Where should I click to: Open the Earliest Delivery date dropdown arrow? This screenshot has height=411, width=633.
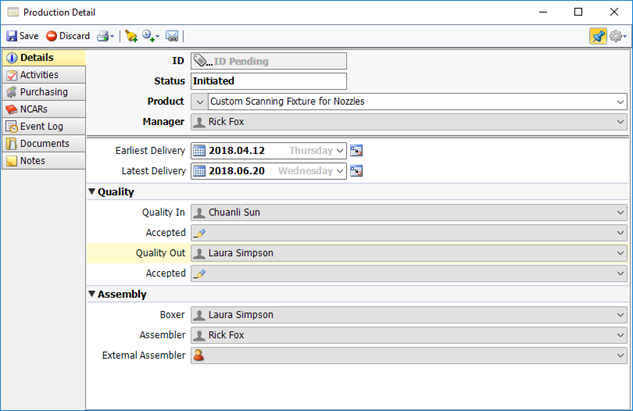tap(340, 151)
